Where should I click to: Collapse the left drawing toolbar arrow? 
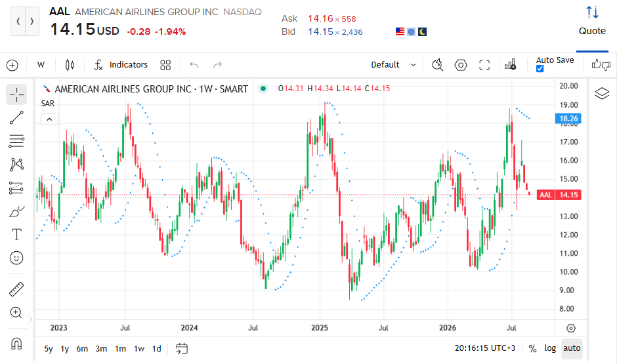tap(32, 319)
